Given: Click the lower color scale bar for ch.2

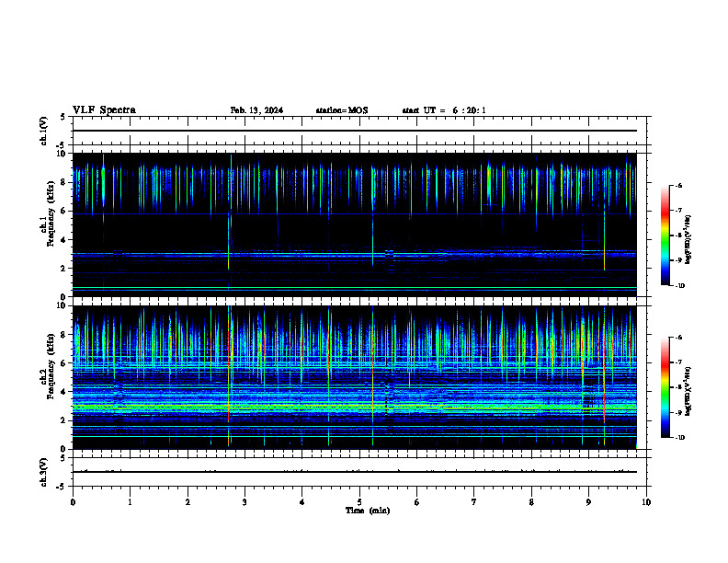Looking at the screenshot, I should [665, 387].
